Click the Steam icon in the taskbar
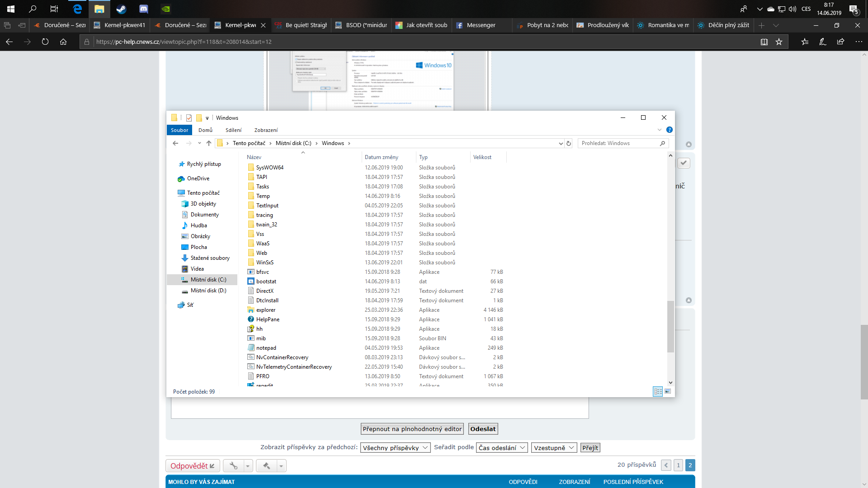Image resolution: width=868 pixels, height=488 pixels. coord(121,9)
